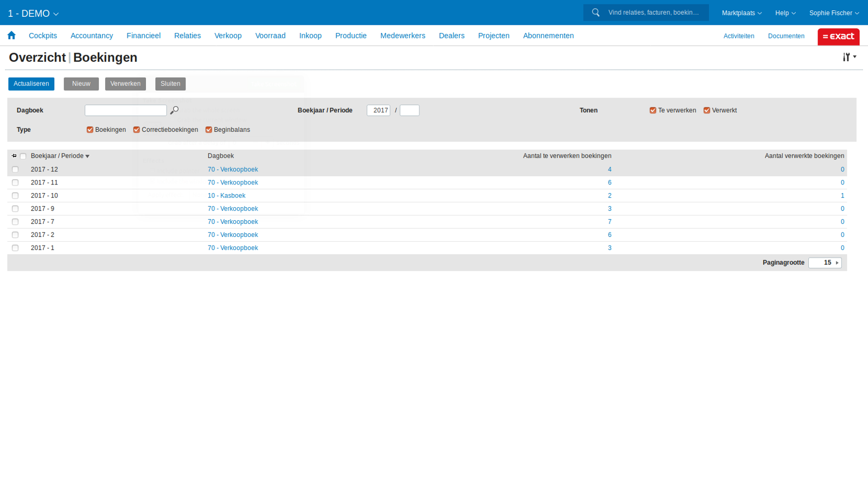Open the column settings wrench icon
The image size is (868, 488).
click(847, 56)
